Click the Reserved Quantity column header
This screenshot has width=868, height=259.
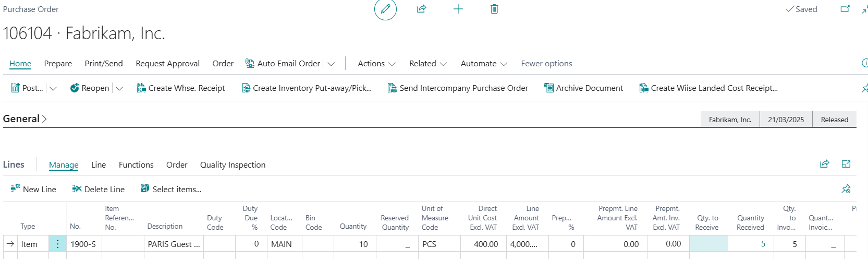395,222
